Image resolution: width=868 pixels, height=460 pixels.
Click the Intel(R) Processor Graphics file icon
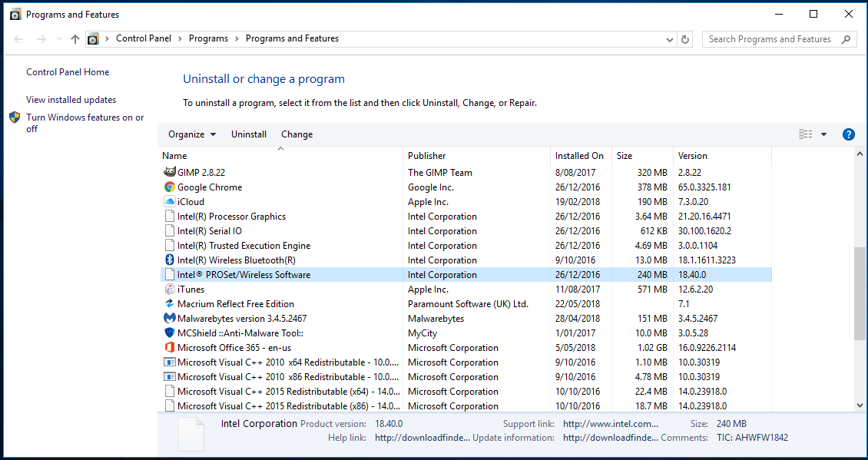[170, 217]
